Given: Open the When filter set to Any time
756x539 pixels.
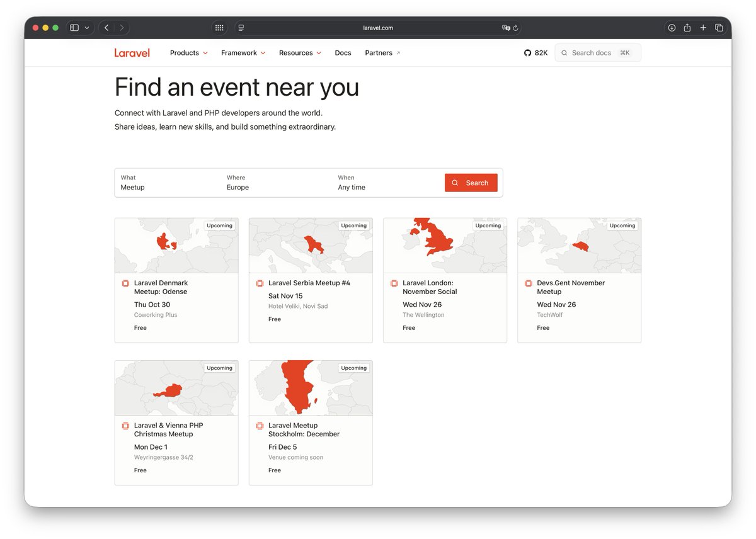Looking at the screenshot, I should (x=387, y=183).
